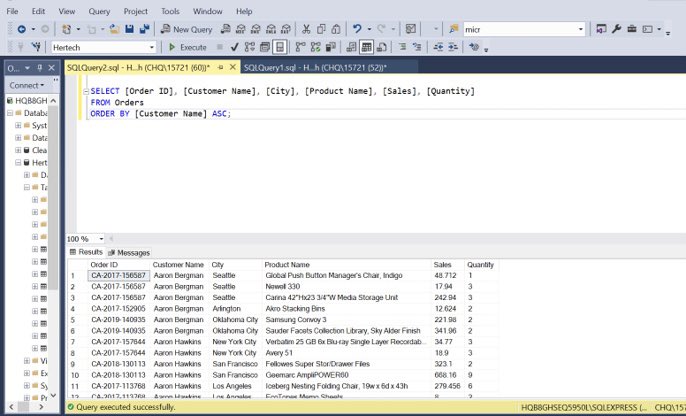Pin the SQLQuery2.sql tab
Image resolution: width=686 pixels, height=416 pixels.
[220, 67]
